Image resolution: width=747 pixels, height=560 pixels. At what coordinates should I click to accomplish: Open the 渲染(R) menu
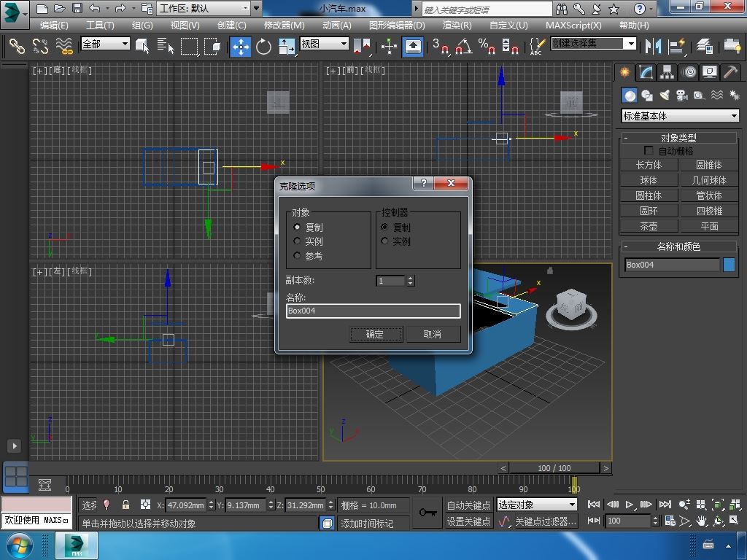coord(457,26)
